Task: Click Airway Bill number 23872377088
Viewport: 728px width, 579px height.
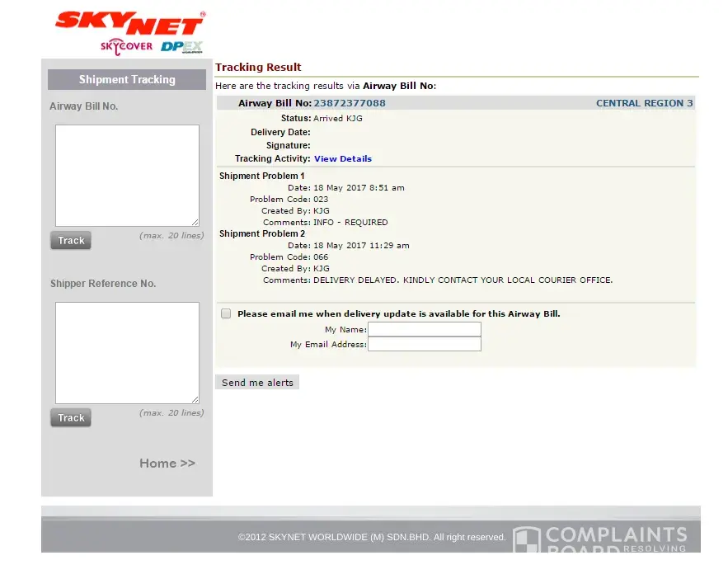Action: (349, 103)
